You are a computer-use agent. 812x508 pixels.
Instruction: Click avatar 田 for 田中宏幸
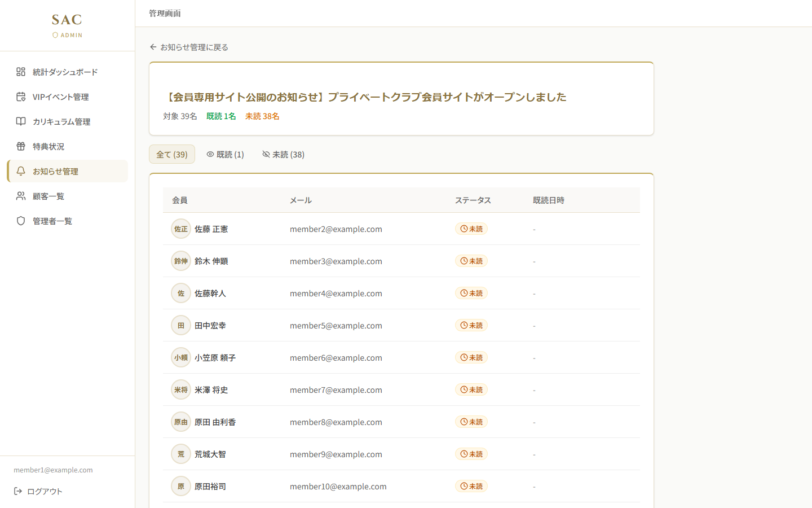pyautogui.click(x=181, y=325)
